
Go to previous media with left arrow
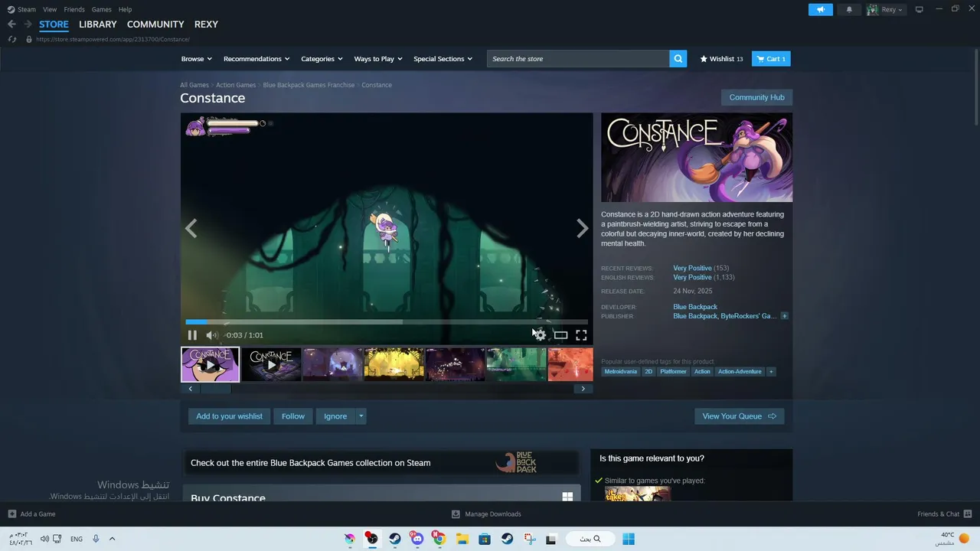(x=191, y=228)
